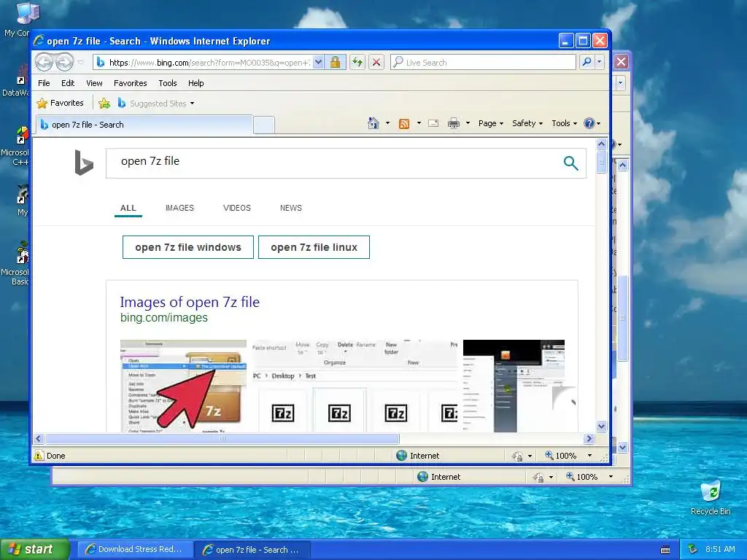Image resolution: width=747 pixels, height=560 pixels.
Task: Click the blue Help question mark icon
Action: coord(589,123)
